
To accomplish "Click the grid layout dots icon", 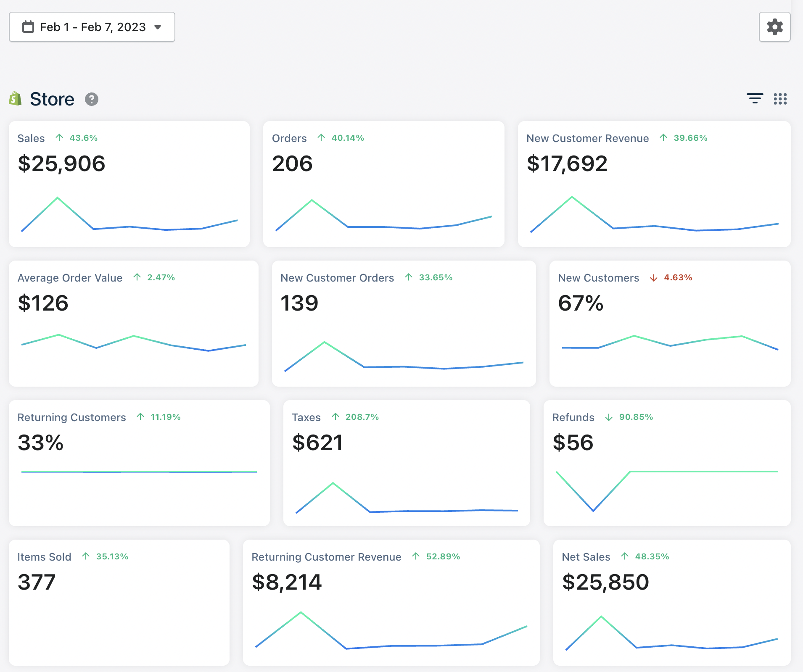I will click(780, 99).
